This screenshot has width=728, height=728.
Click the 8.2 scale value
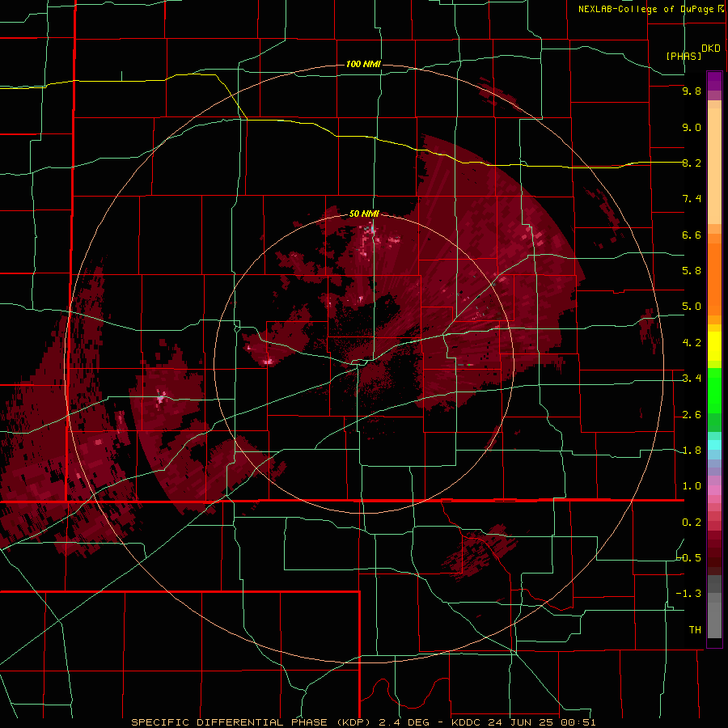pyautogui.click(x=692, y=163)
